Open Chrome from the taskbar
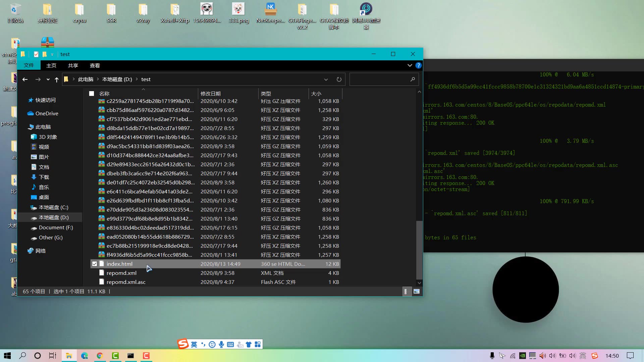644x362 pixels. coord(100,356)
